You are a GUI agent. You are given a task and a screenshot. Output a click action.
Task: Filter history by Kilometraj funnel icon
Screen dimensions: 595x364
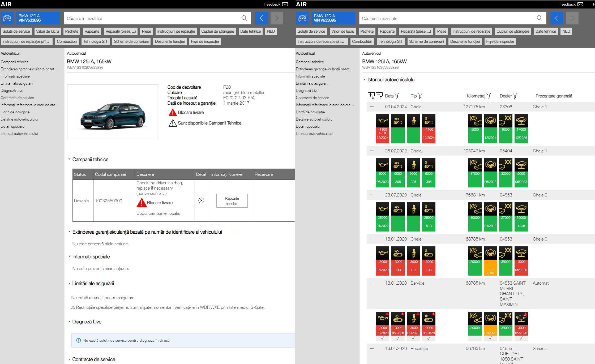pos(489,96)
